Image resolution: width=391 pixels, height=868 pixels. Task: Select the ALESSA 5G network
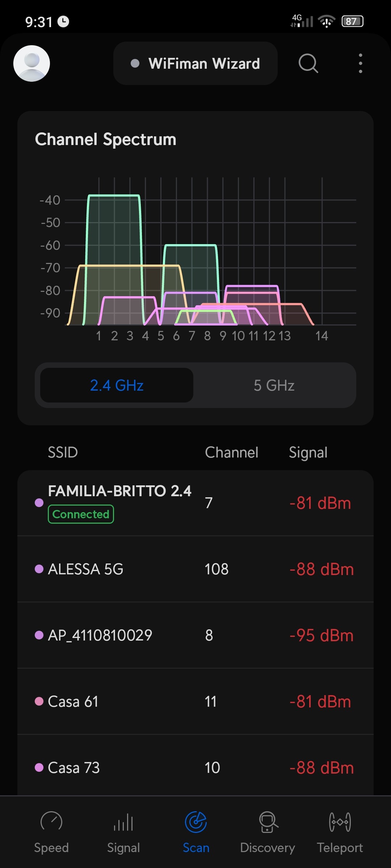tap(195, 569)
